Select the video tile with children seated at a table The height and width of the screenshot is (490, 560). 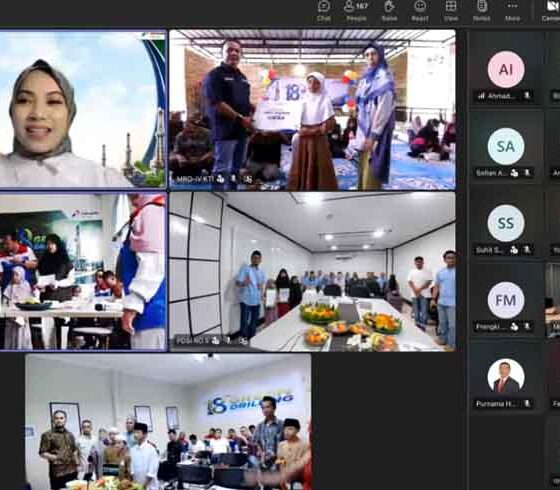[83, 272]
